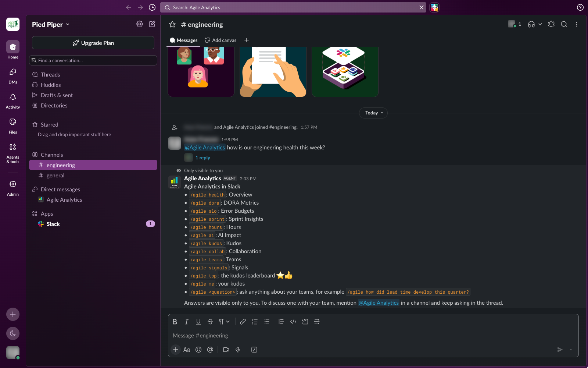The height and width of the screenshot is (368, 588).
Task: Click the @Agile Analytics mention in footer
Action: [x=379, y=303]
